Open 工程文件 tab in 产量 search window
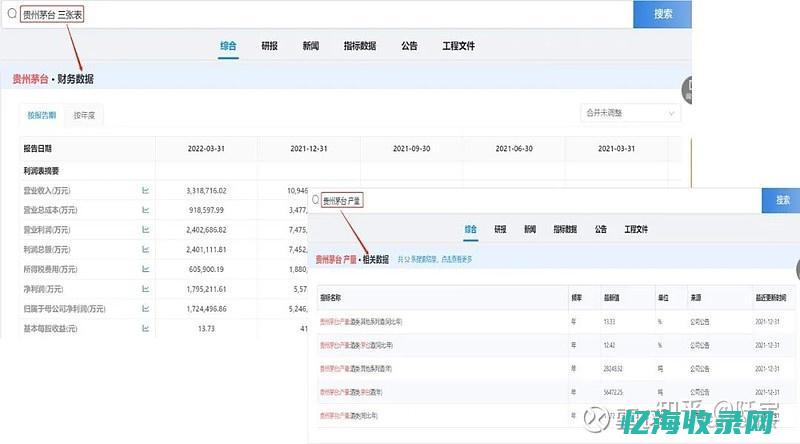The width and height of the screenshot is (800, 444). (x=636, y=229)
